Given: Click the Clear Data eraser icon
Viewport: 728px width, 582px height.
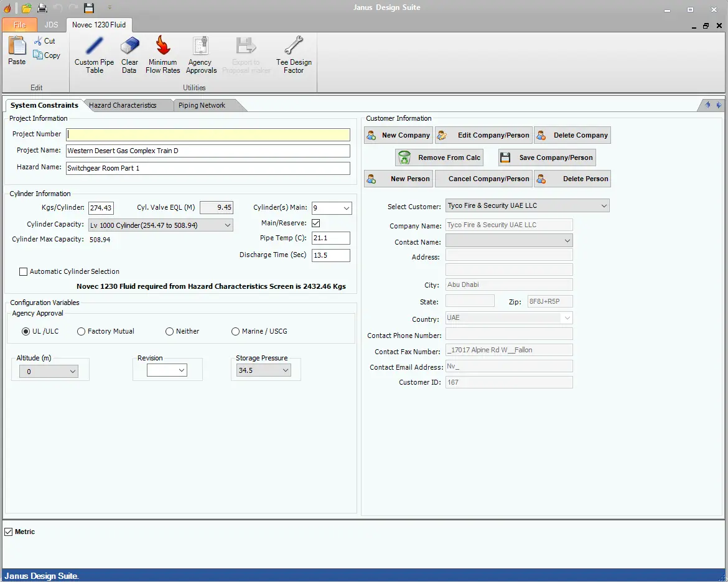Looking at the screenshot, I should [x=129, y=46].
